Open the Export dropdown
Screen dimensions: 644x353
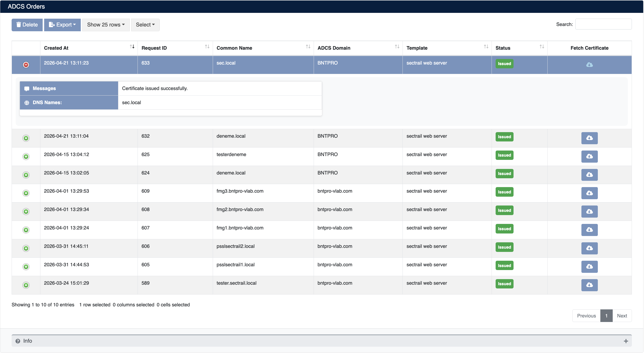click(62, 25)
